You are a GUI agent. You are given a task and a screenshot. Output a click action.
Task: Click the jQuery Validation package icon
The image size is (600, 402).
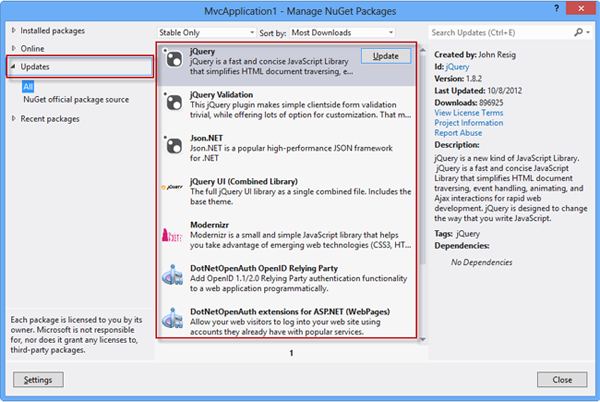click(173, 102)
